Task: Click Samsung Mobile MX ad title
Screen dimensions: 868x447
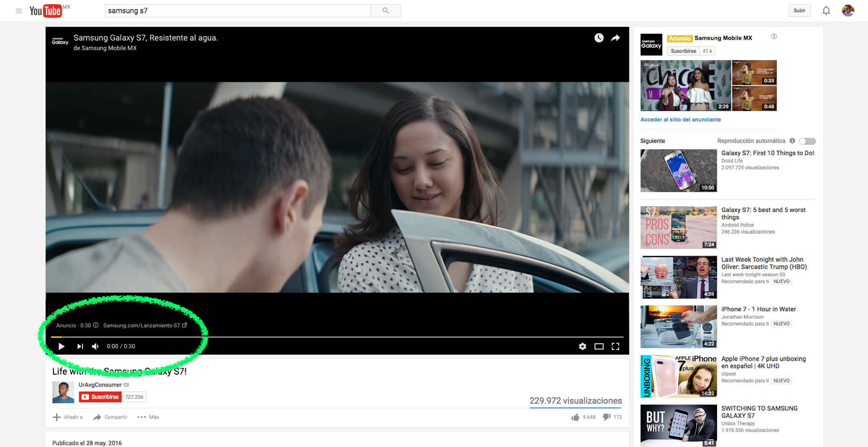Action: click(723, 38)
